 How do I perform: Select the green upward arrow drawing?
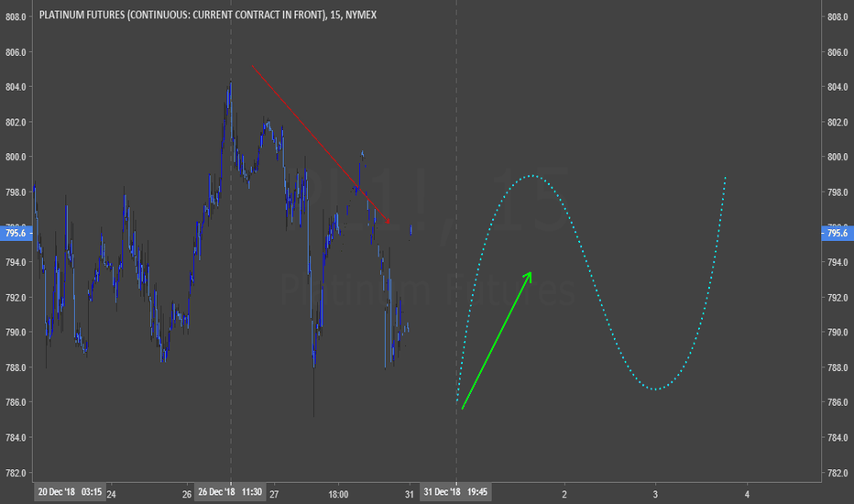coord(496,341)
